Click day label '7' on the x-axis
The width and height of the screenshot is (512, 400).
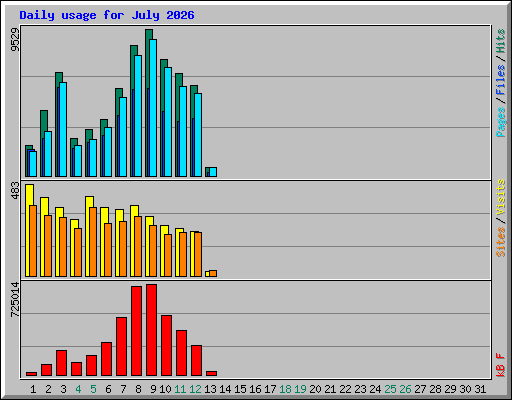click(x=123, y=389)
